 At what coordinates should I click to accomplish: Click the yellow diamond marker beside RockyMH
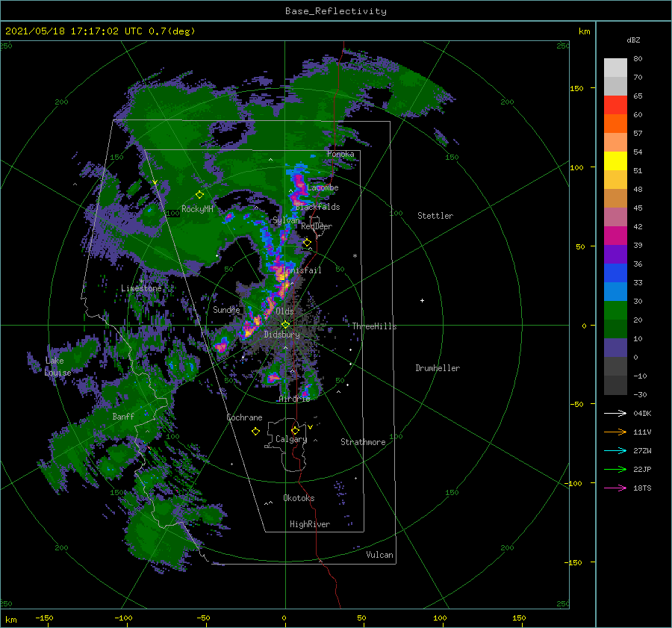pos(199,195)
